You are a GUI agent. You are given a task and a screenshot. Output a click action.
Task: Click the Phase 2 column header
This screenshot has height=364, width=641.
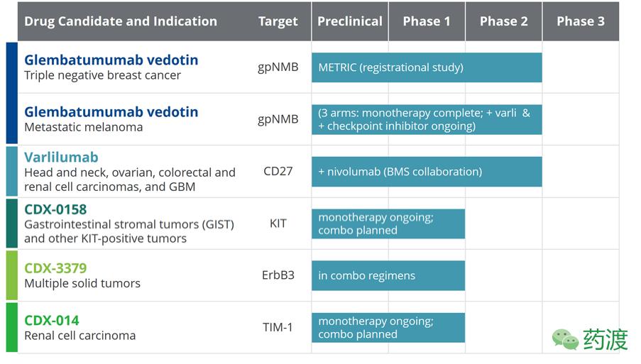[503, 21]
